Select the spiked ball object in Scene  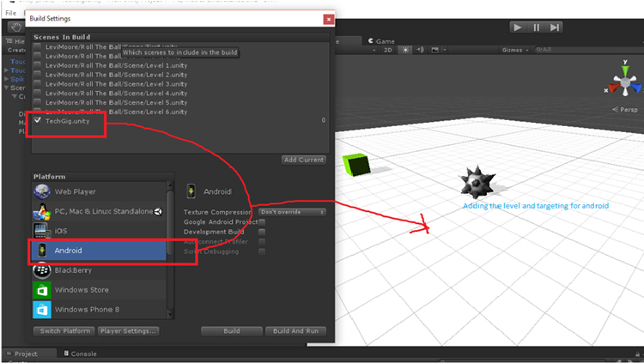[x=477, y=181]
